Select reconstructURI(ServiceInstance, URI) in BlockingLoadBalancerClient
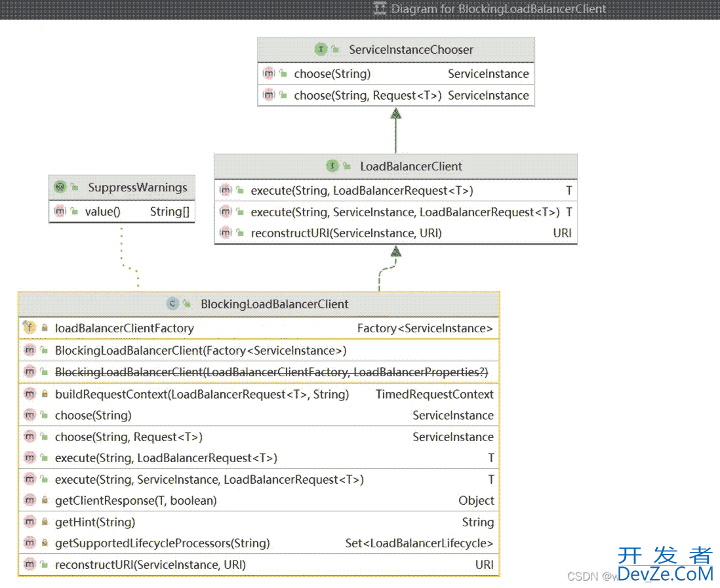The width and height of the screenshot is (720, 588). click(258, 564)
